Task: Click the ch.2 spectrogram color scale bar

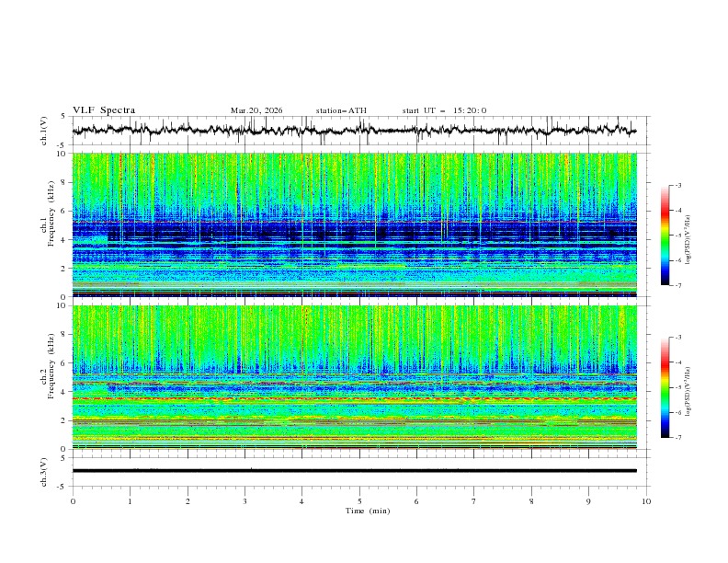Action: [x=665, y=387]
